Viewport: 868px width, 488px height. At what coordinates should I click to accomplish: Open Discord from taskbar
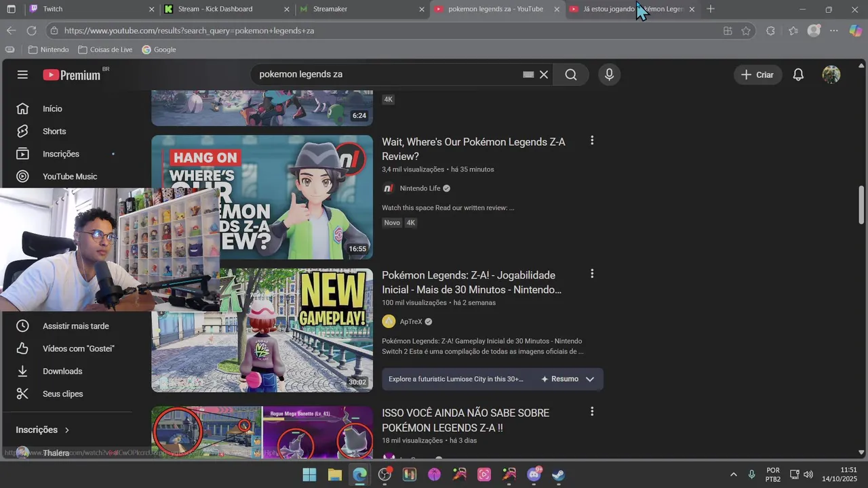534,474
